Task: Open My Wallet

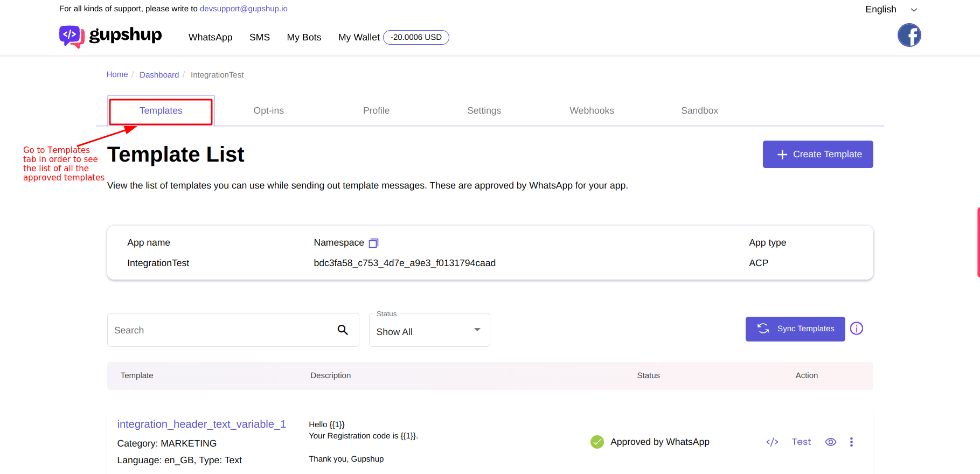Action: coord(359,37)
